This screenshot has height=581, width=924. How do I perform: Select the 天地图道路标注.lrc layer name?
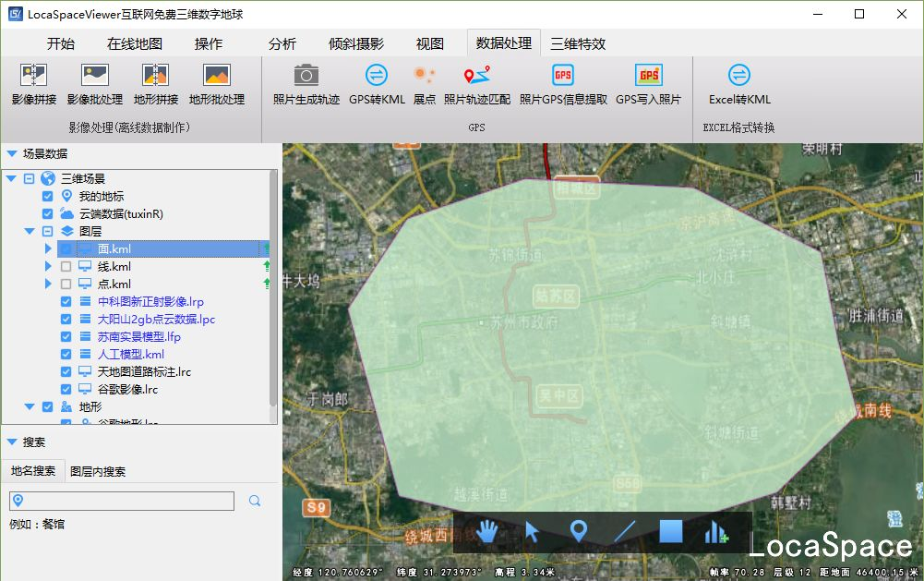144,371
